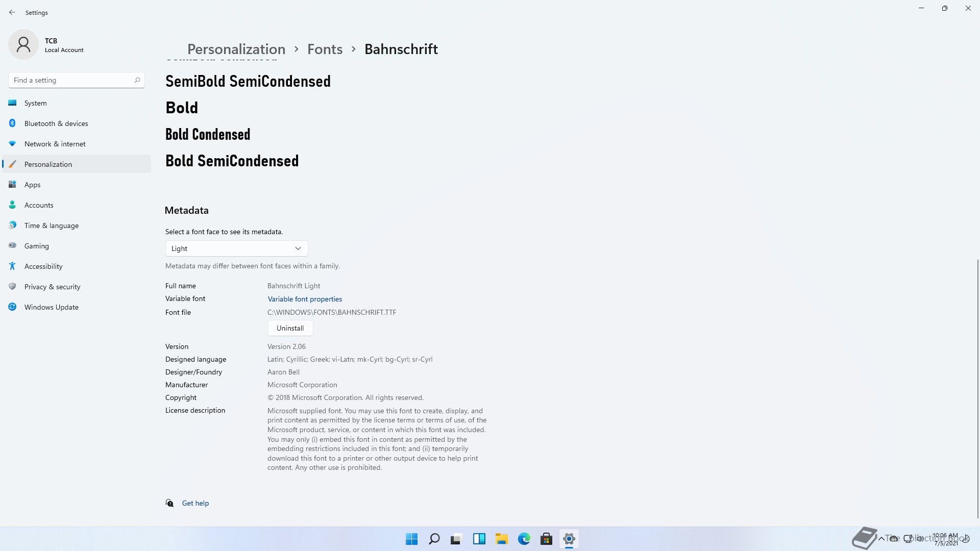The width and height of the screenshot is (980, 551).
Task: Click the Aaron Bell designer value
Action: click(x=283, y=372)
